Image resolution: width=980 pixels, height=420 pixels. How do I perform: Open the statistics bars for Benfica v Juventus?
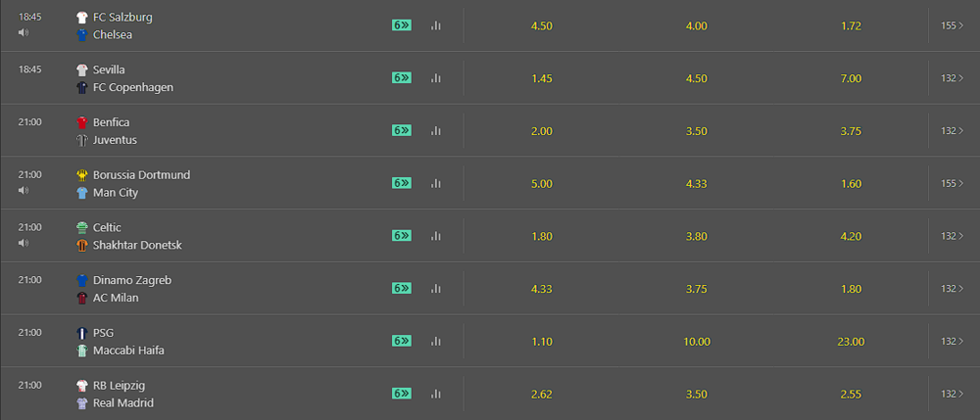436,130
